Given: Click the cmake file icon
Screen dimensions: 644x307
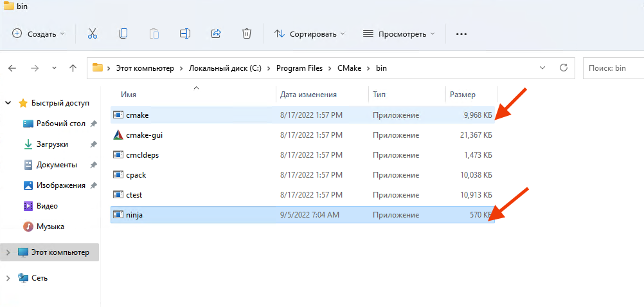Looking at the screenshot, I should tap(118, 115).
